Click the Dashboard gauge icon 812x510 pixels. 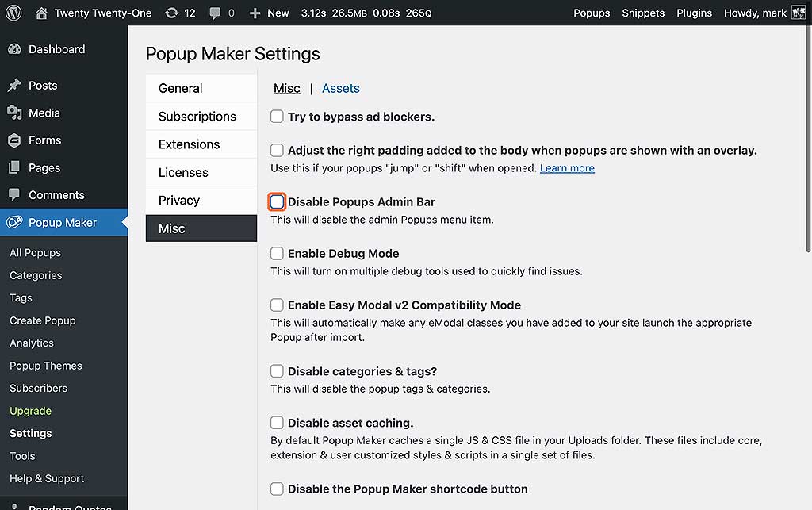[x=14, y=49]
